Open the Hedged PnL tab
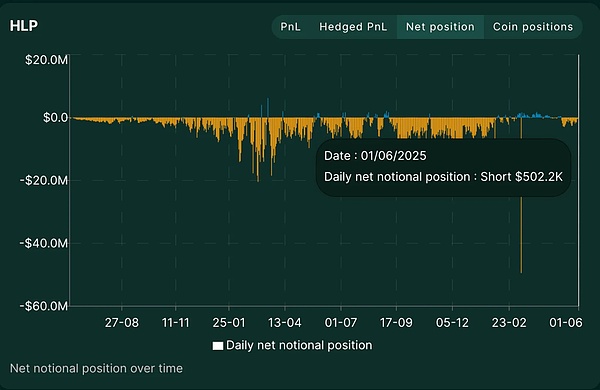Screen dimensions: 600x390 [353, 27]
